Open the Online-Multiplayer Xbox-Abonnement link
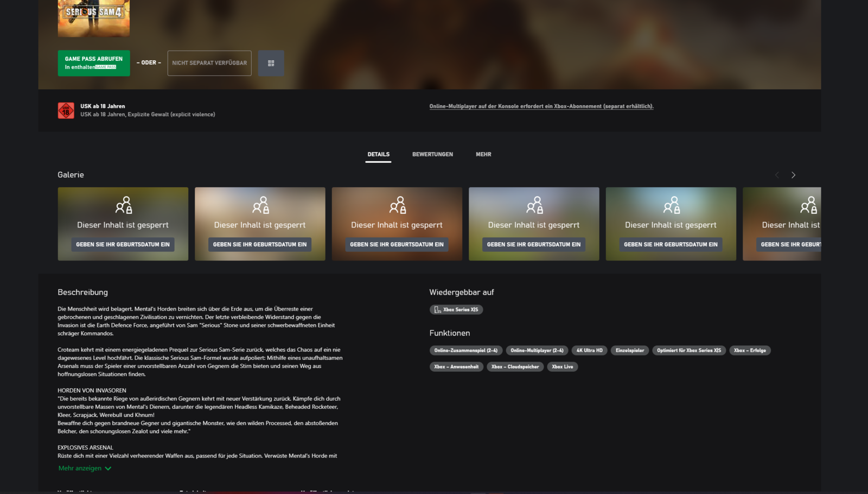The image size is (868, 494). (x=541, y=106)
